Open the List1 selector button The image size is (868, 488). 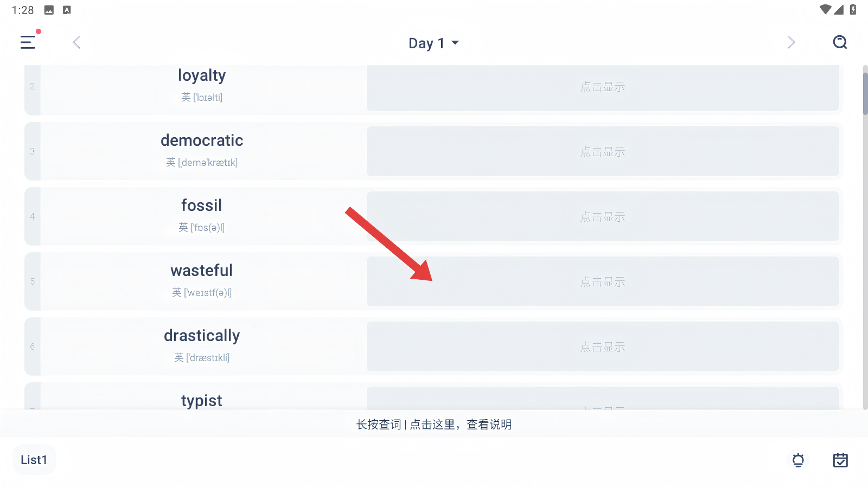point(34,460)
